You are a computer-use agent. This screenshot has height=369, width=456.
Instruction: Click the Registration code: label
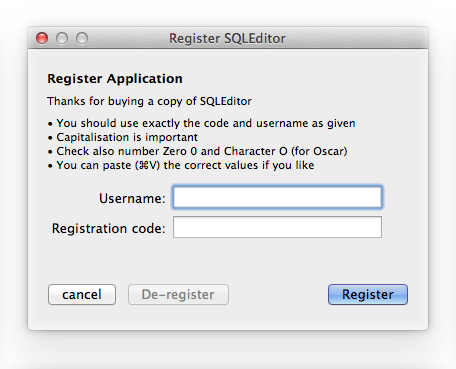tap(109, 228)
